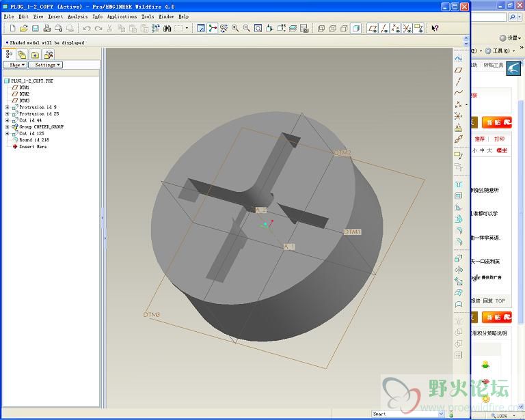This screenshot has width=525, height=420.
Task: Activate the Zoom In magnifier
Action: (x=235, y=29)
